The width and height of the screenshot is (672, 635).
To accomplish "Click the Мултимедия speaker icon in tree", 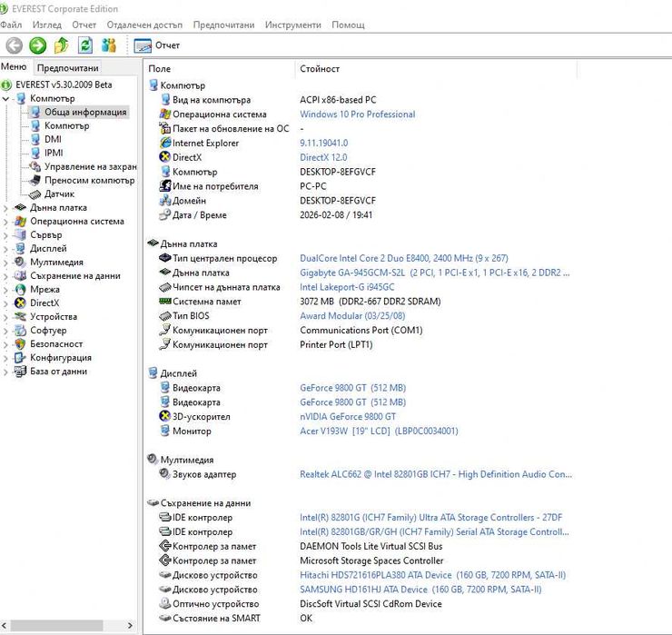I will (20, 262).
